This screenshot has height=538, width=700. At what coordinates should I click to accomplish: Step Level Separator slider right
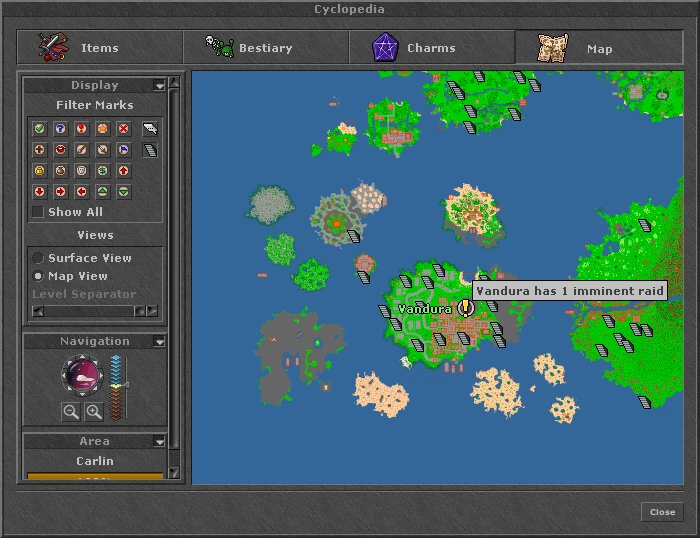(152, 311)
